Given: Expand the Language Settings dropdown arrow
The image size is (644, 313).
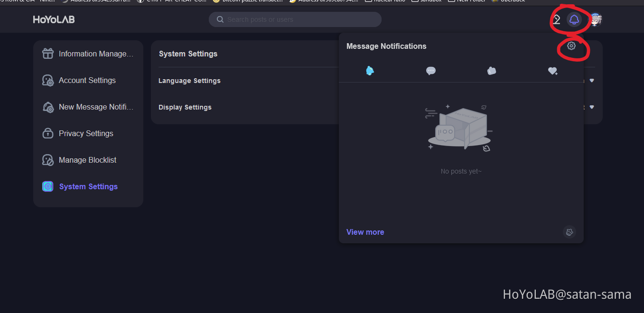Looking at the screenshot, I should pyautogui.click(x=592, y=81).
